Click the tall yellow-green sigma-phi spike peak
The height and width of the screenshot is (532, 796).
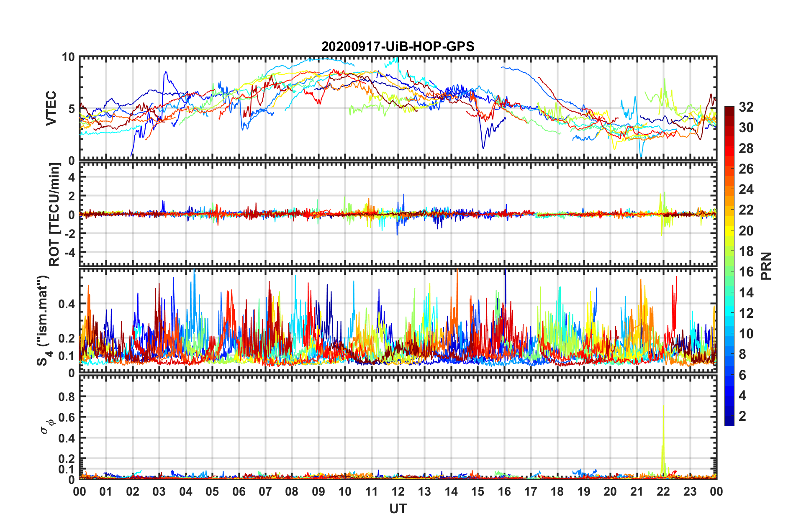[663, 406]
